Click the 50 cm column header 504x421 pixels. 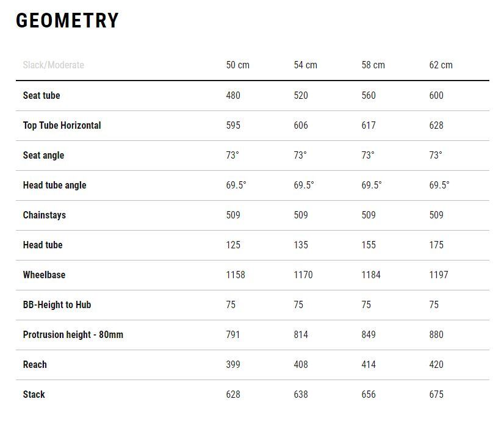237,65
